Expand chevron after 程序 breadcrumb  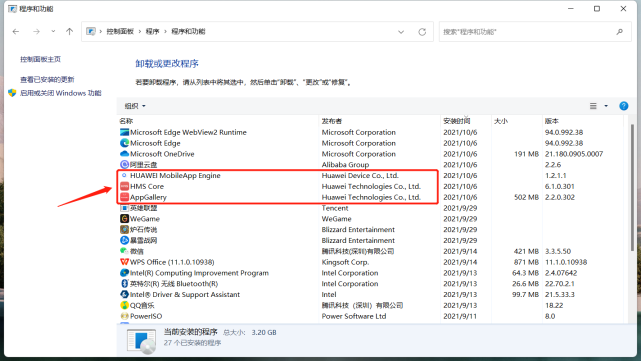(165, 31)
